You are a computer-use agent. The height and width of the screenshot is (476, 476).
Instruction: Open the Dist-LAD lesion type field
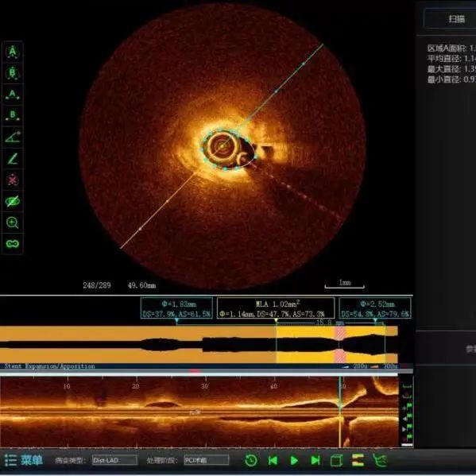click(x=114, y=460)
